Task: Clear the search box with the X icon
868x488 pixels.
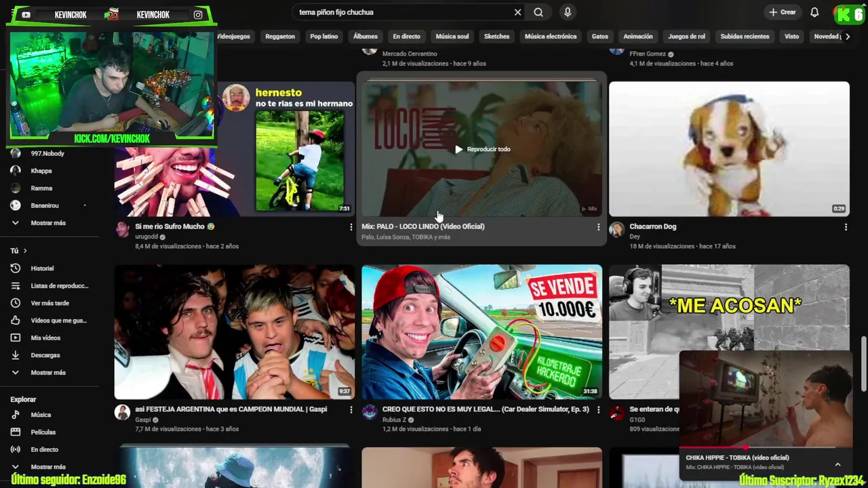Action: (517, 12)
